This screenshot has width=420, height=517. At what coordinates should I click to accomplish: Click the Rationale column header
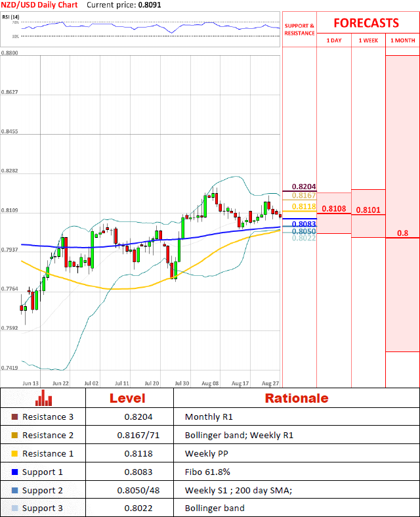pyautogui.click(x=296, y=398)
